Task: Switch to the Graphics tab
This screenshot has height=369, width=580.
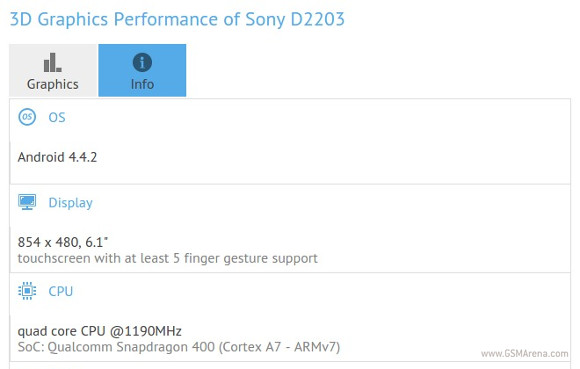Action: pos(53,70)
